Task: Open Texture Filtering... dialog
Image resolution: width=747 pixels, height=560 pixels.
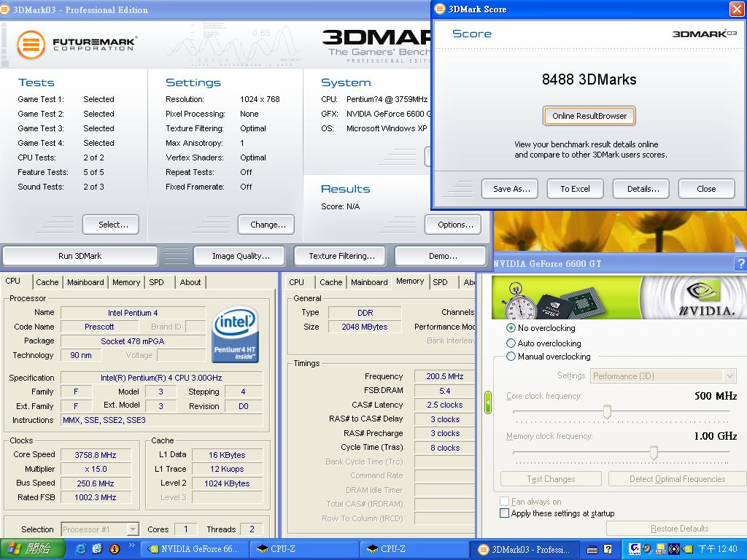Action: point(341,256)
